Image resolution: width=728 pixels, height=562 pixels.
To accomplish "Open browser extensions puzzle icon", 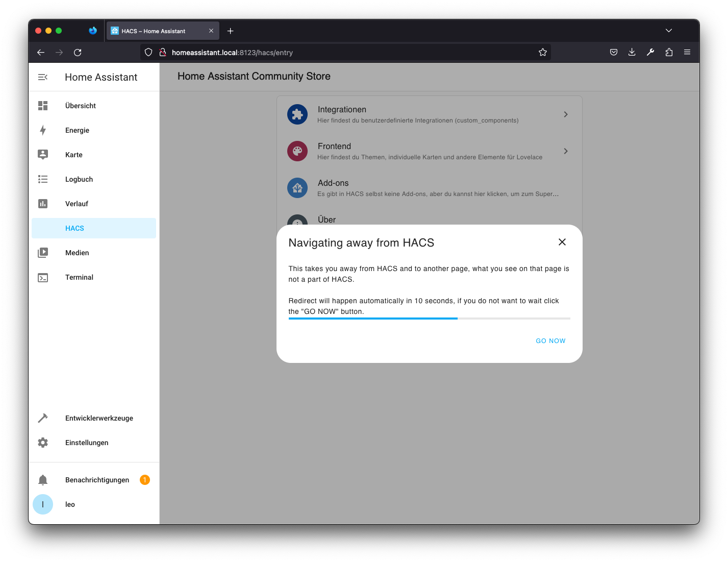I will coord(669,52).
